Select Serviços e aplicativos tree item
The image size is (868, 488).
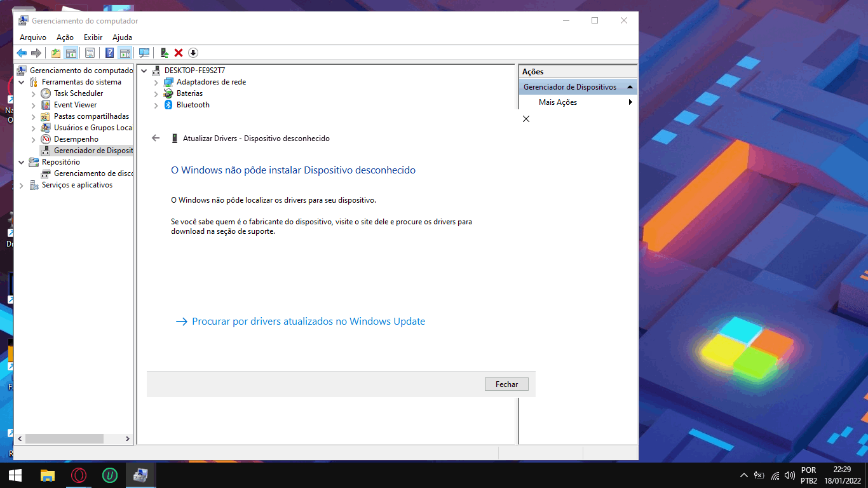pyautogui.click(x=77, y=185)
